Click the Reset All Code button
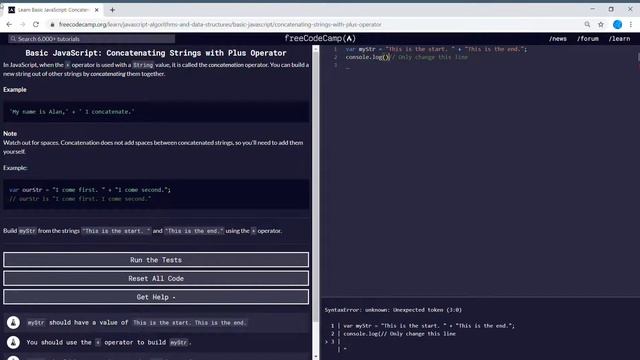640x360 pixels. (x=156, y=278)
